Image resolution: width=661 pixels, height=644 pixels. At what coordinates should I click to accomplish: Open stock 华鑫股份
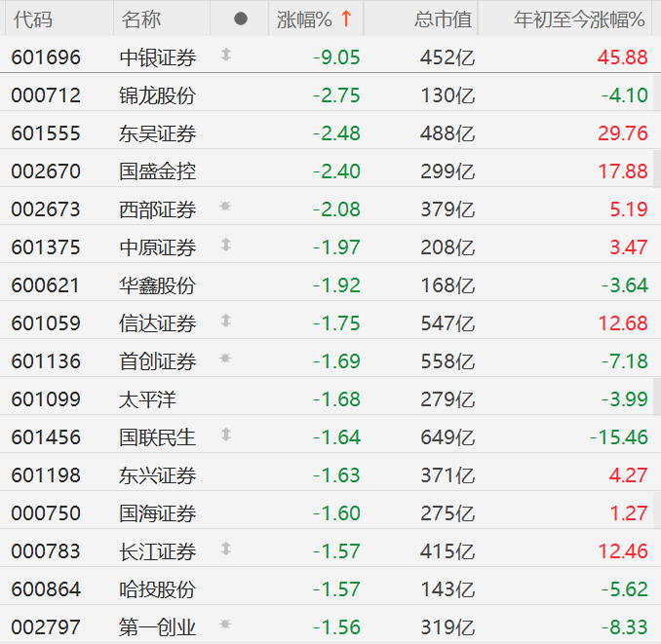pos(158,285)
